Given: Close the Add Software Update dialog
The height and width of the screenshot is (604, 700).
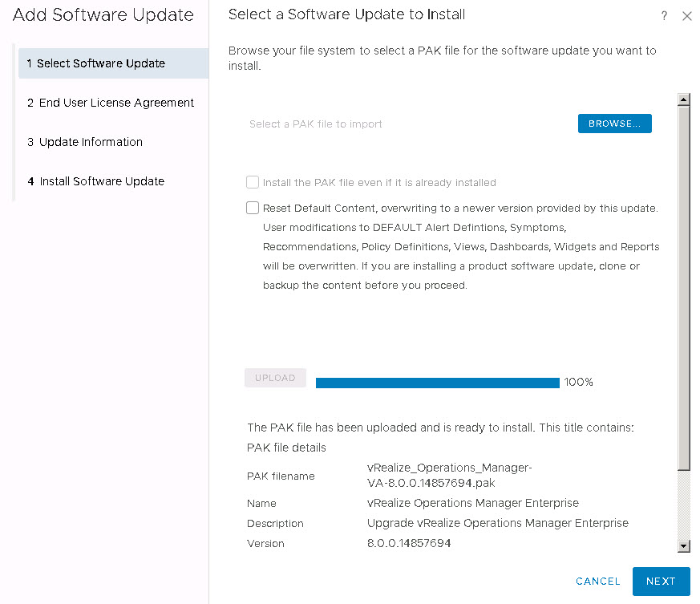Looking at the screenshot, I should pyautogui.click(x=686, y=16).
